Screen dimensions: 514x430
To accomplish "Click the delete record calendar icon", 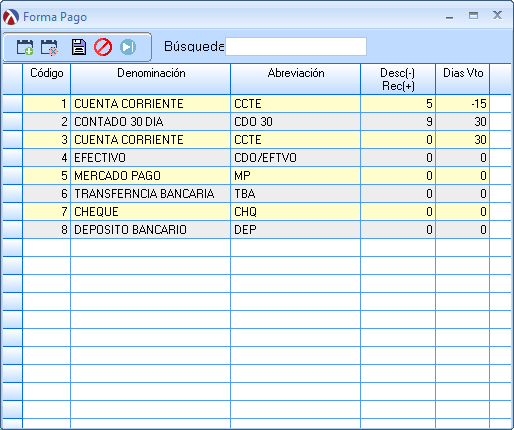I will tap(49, 47).
